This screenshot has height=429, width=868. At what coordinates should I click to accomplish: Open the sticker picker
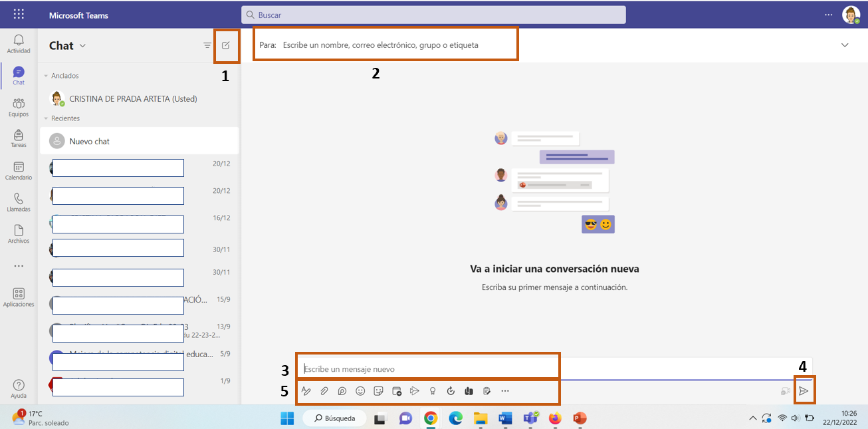tap(379, 391)
